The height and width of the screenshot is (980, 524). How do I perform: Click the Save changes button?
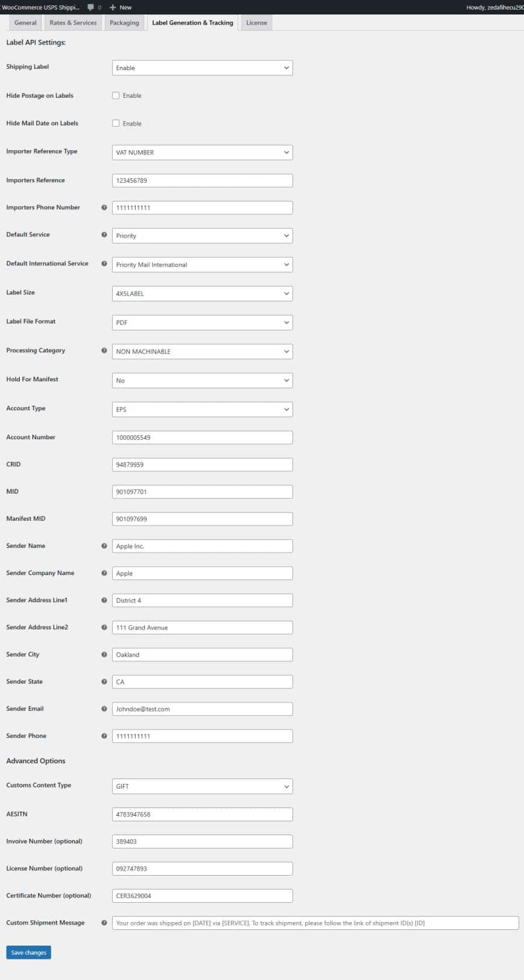28,952
